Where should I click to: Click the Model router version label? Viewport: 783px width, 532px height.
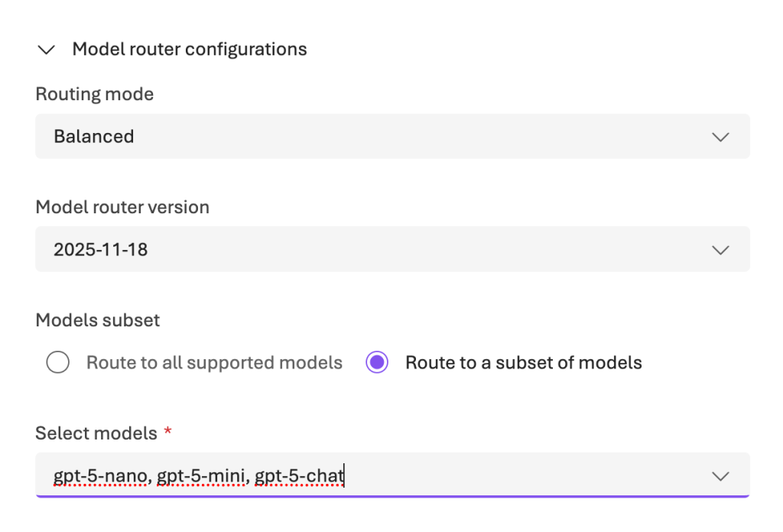point(122,207)
